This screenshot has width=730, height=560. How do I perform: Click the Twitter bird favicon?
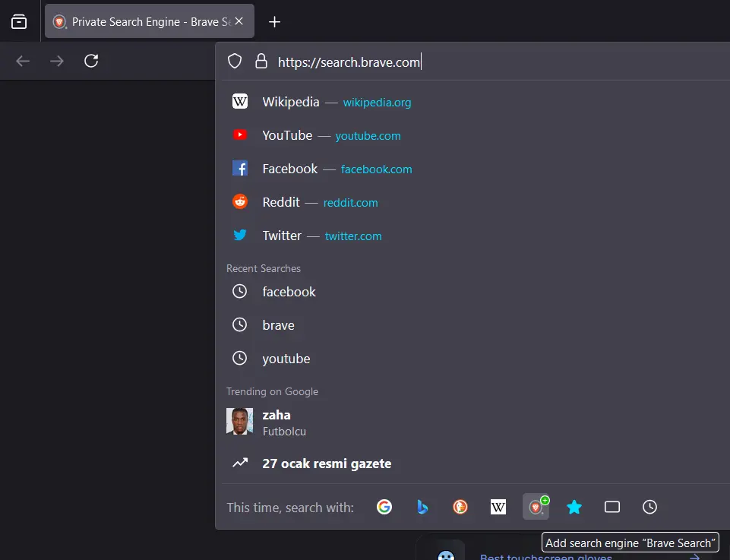coord(240,235)
